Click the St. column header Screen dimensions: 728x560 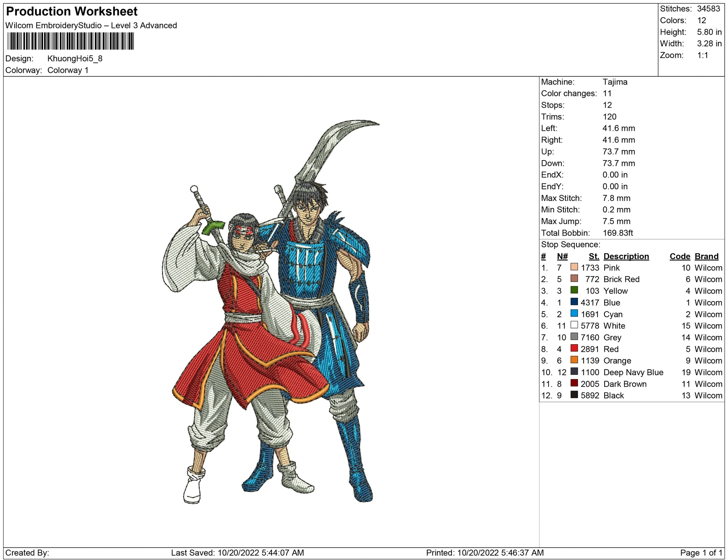click(594, 256)
